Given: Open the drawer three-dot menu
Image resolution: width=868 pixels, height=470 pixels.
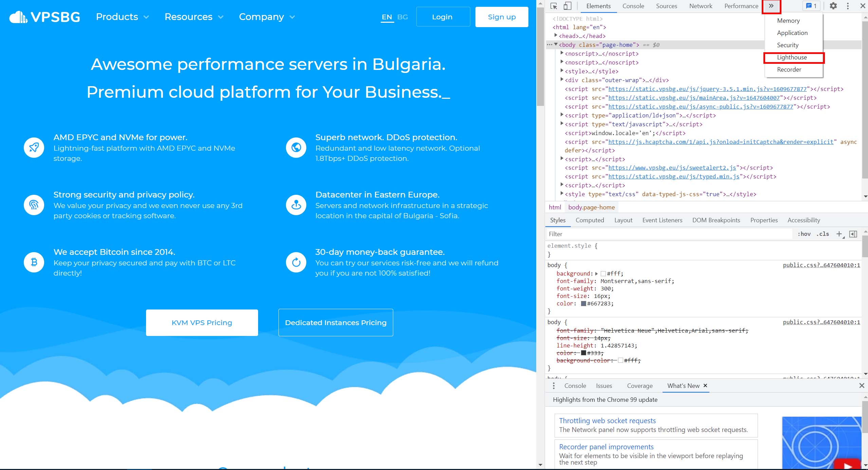Looking at the screenshot, I should (554, 386).
